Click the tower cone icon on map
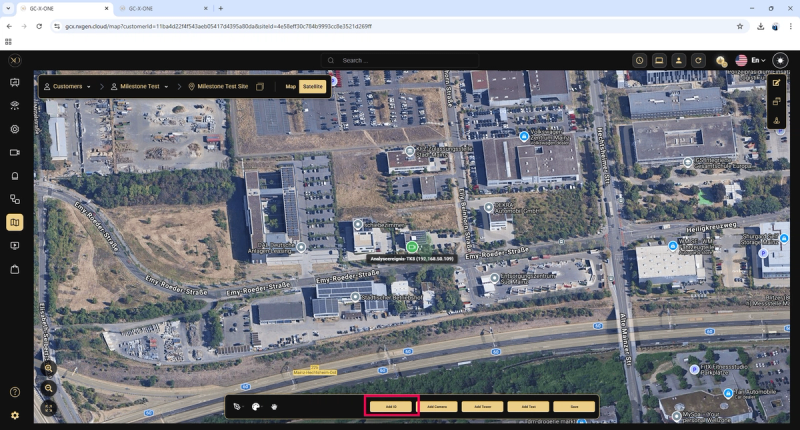 point(776,120)
